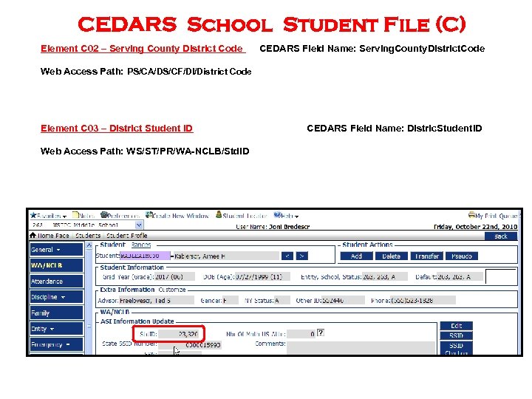Click the Advisor field value
532x399 pixels.
[x=157, y=300]
